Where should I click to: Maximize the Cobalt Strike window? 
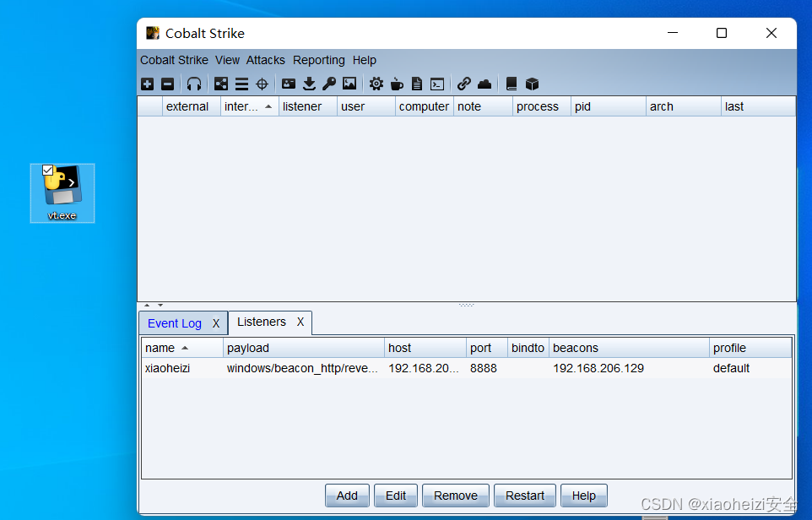click(x=722, y=33)
